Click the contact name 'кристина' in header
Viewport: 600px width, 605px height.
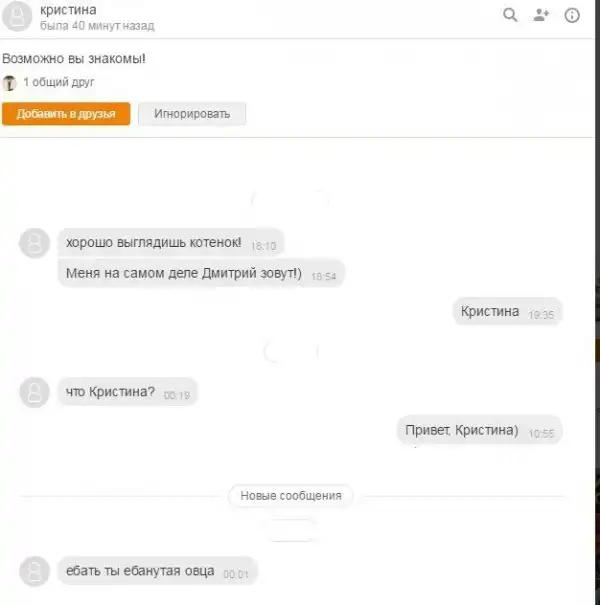[68, 10]
